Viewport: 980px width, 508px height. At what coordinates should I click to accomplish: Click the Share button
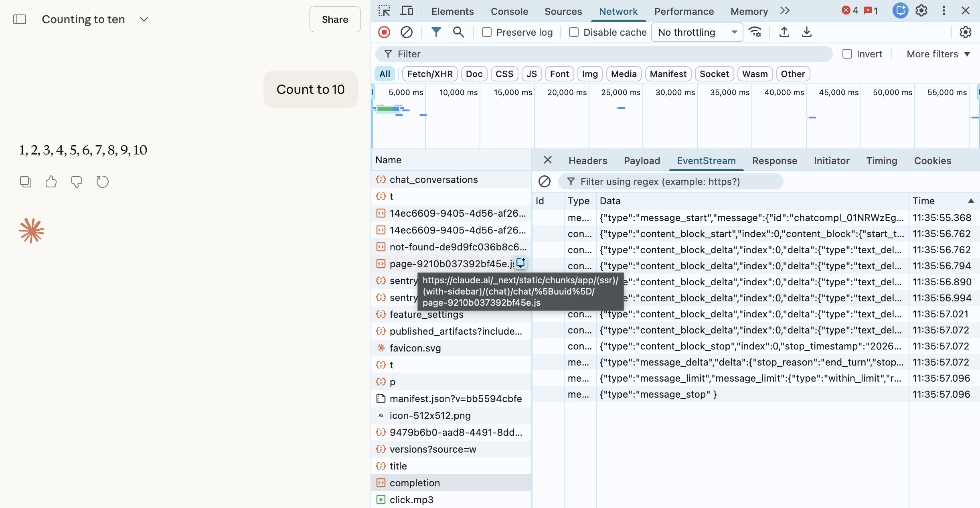click(335, 19)
